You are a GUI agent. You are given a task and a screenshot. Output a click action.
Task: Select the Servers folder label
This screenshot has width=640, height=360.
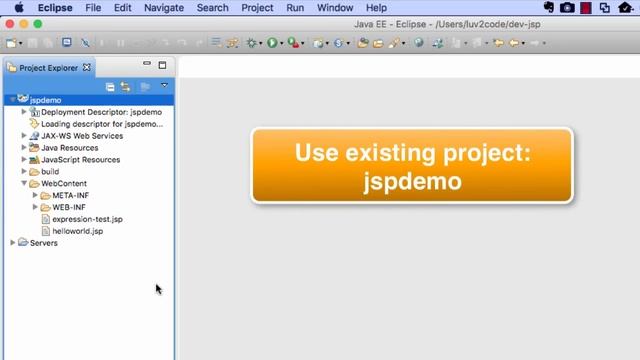tap(44, 243)
